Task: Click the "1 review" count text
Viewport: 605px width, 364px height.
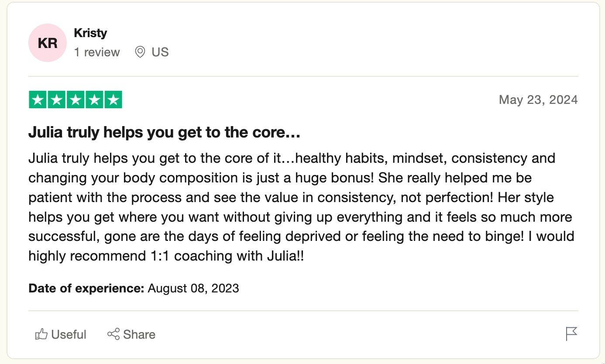Action: point(97,52)
